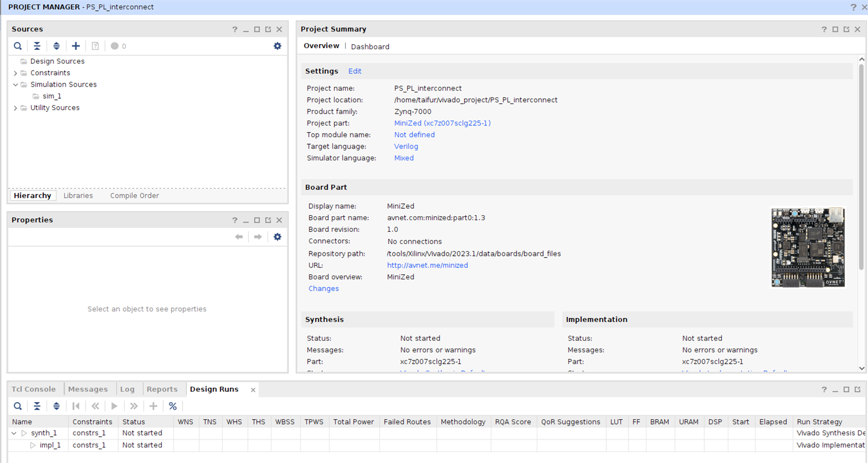Change the Verilog target language link
This screenshot has height=463, width=868.
pos(406,146)
